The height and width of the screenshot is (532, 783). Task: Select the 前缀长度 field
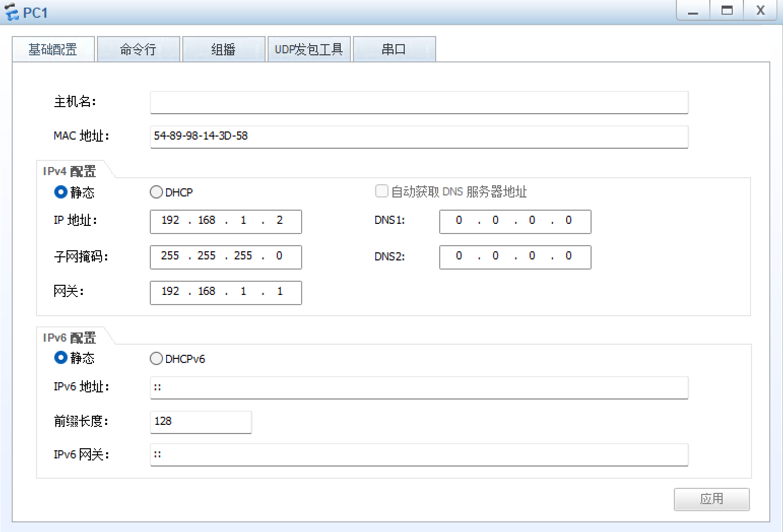[201, 422]
